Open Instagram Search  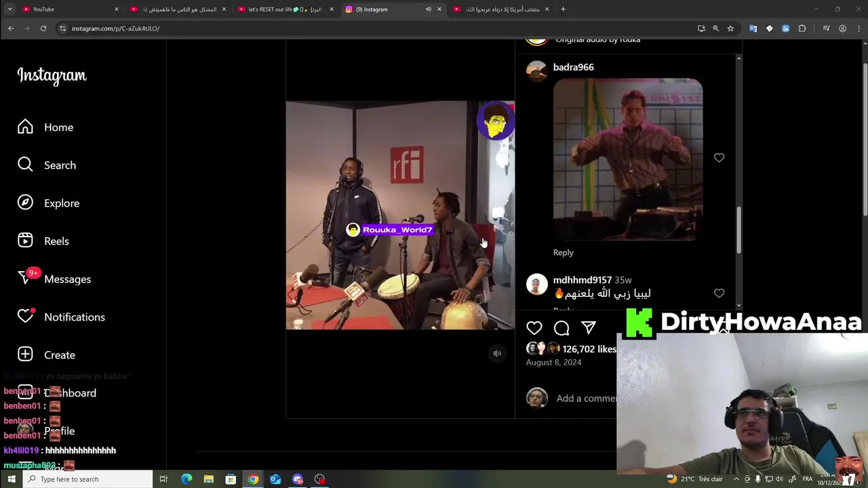47,165
